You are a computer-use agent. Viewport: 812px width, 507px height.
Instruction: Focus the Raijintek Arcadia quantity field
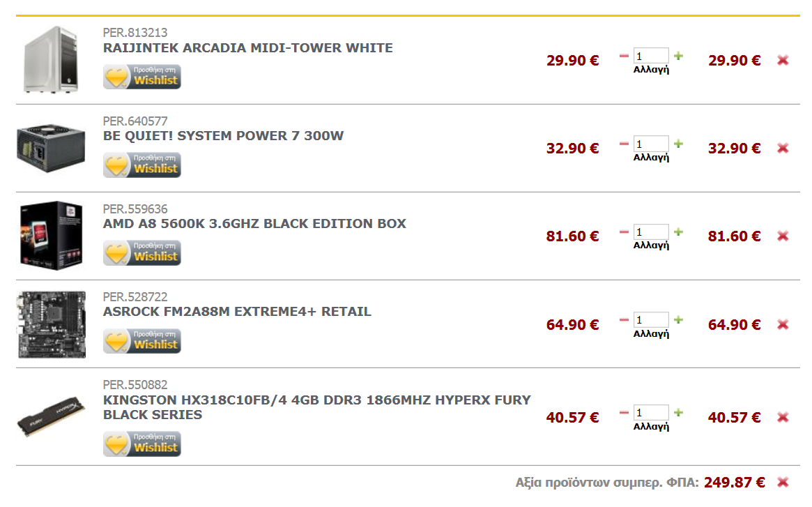(651, 56)
